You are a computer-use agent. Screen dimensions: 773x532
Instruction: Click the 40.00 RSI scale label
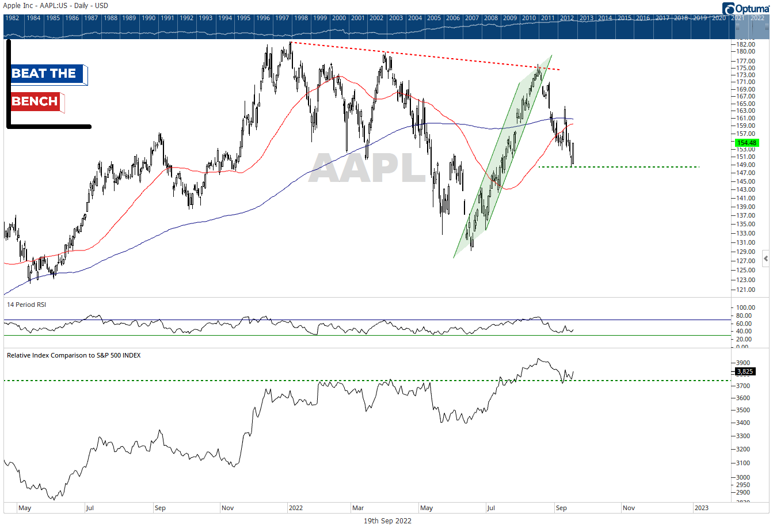(744, 331)
